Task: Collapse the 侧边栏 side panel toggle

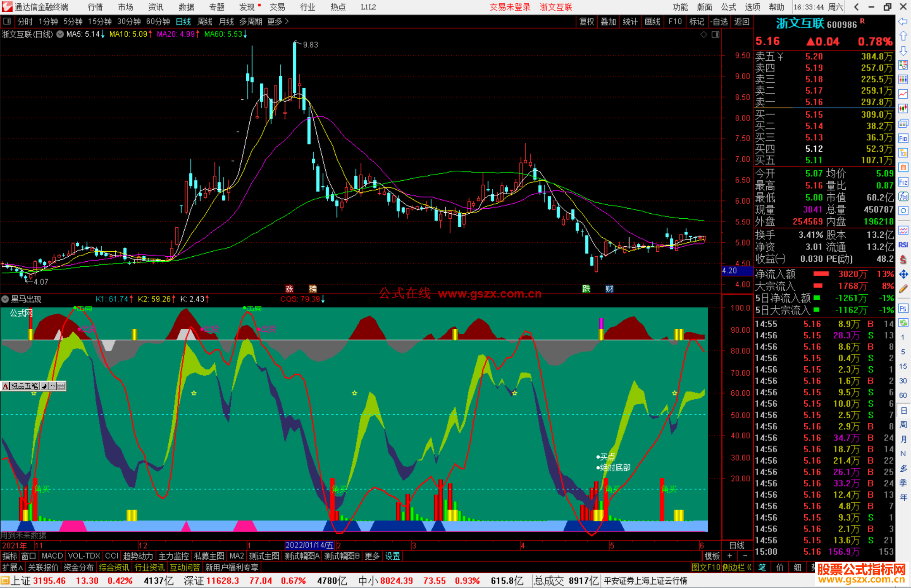Action: pyautogui.click(x=737, y=568)
